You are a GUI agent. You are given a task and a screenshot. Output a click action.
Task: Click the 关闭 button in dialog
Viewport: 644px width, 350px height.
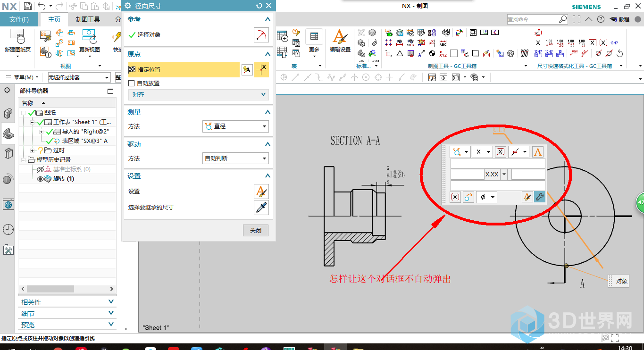click(256, 230)
